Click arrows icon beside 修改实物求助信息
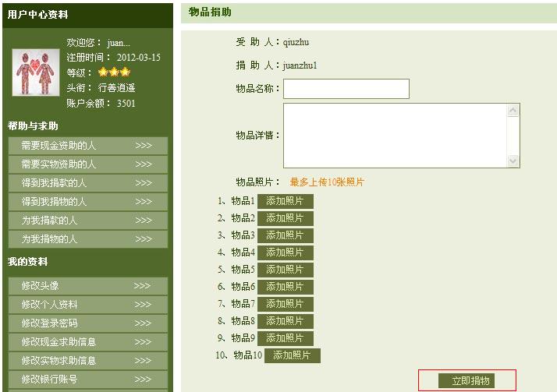 (x=143, y=361)
